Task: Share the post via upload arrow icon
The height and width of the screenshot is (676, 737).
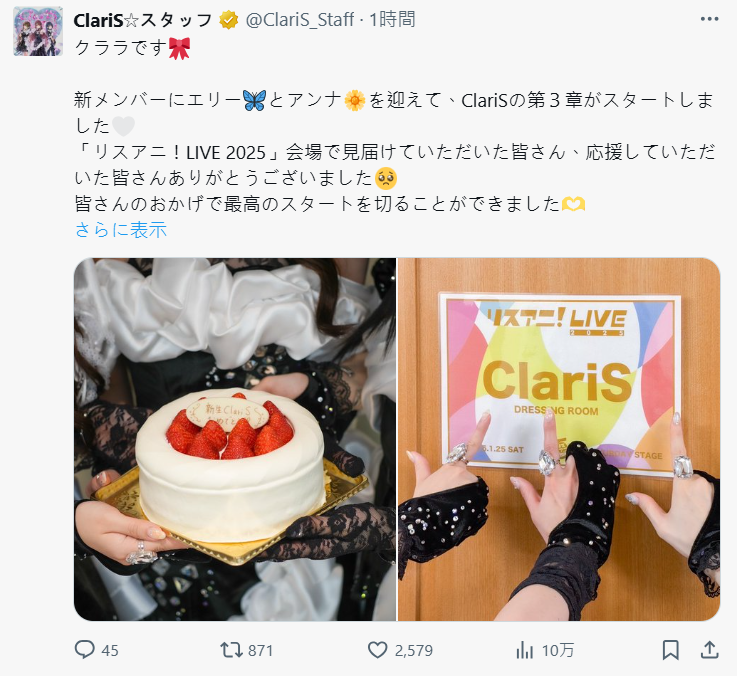Action: pos(710,650)
